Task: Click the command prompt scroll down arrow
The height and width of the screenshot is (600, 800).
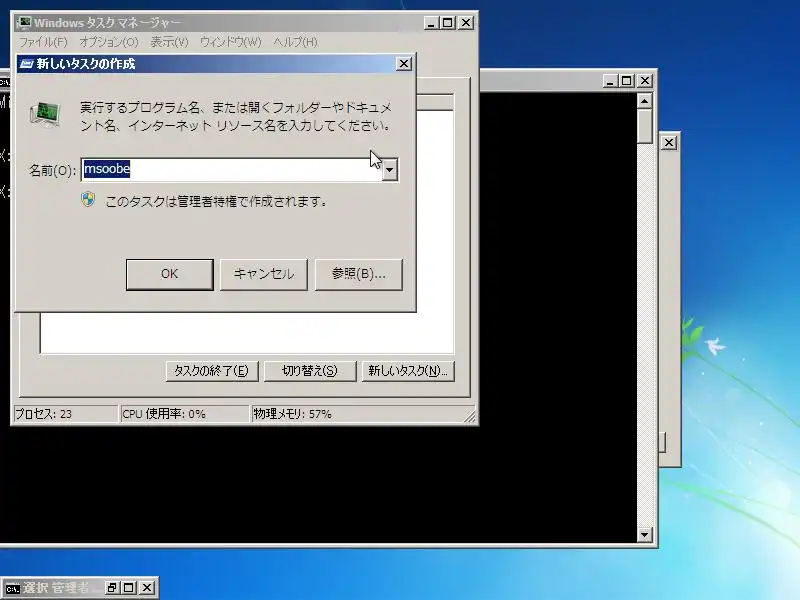Action: 644,535
